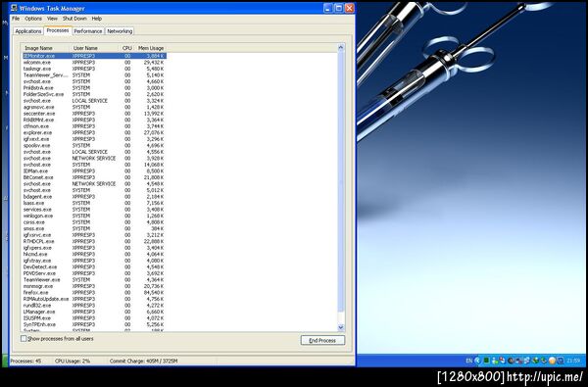Image resolution: width=588 pixels, height=387 pixels.
Task: Open the Shut Down menu
Action: pyautogui.click(x=74, y=19)
